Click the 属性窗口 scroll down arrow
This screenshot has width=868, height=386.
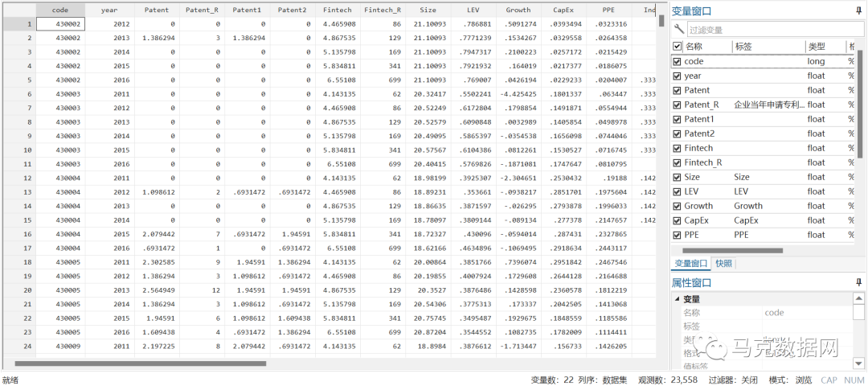[x=858, y=363]
